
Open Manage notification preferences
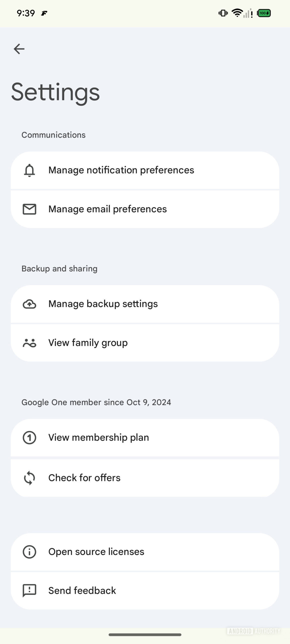[145, 170]
